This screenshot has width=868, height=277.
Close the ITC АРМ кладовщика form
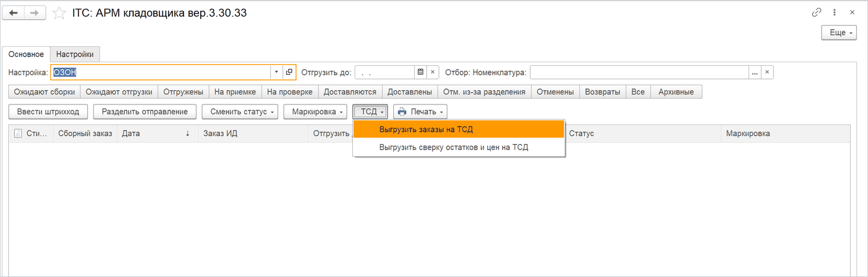point(852,12)
